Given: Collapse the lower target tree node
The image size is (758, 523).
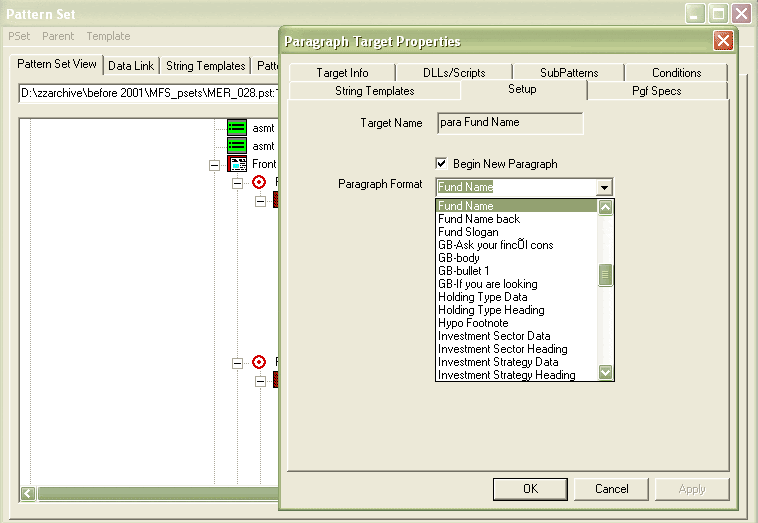Looking at the screenshot, I should [237, 363].
